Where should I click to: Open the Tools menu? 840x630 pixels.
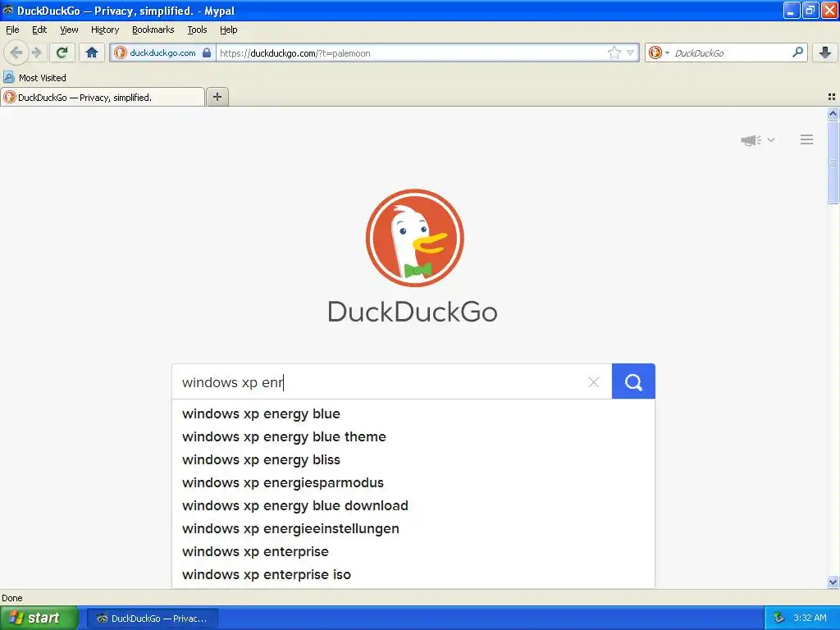click(197, 30)
